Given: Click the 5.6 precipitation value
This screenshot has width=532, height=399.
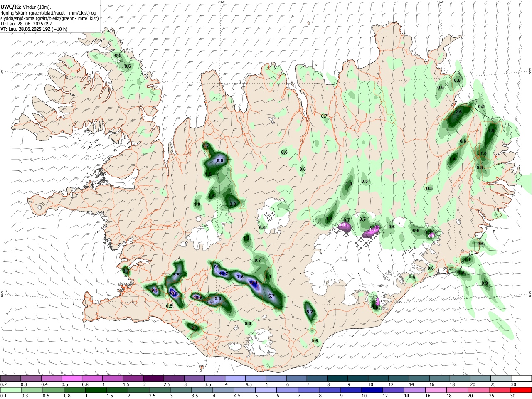Looking at the screenshot, I should click(x=217, y=298).
